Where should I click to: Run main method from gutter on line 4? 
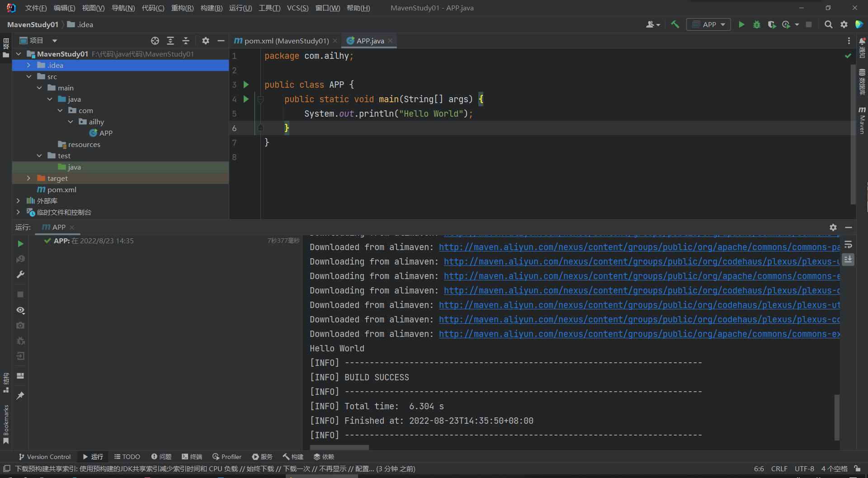246,99
